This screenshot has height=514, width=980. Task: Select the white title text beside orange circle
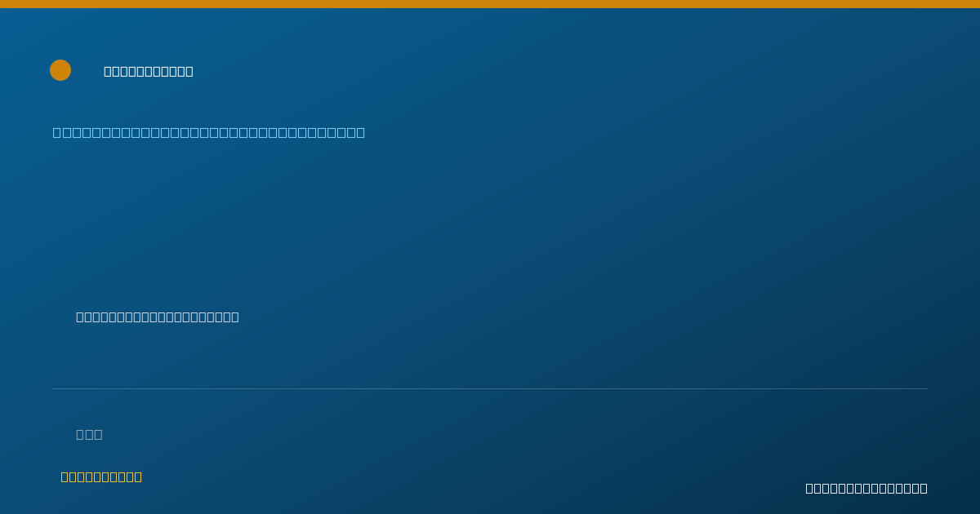click(x=149, y=71)
